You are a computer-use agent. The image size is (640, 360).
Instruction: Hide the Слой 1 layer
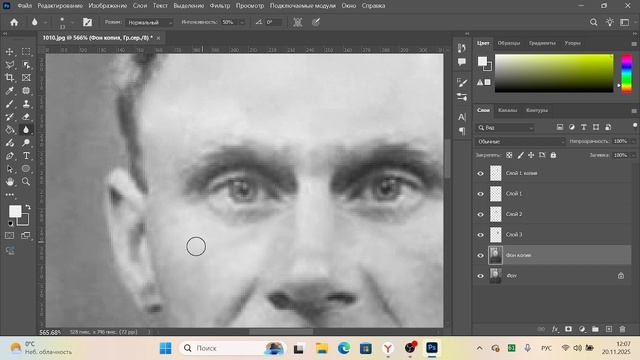(x=480, y=194)
